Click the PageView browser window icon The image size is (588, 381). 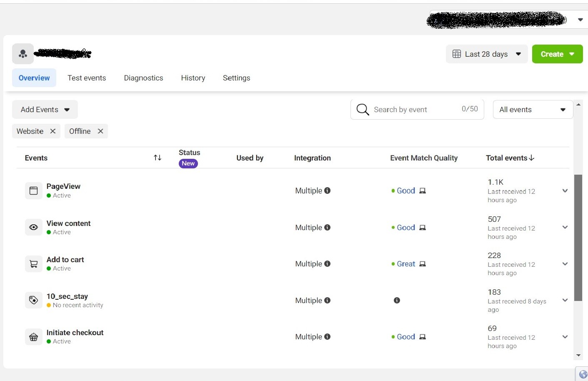point(33,191)
